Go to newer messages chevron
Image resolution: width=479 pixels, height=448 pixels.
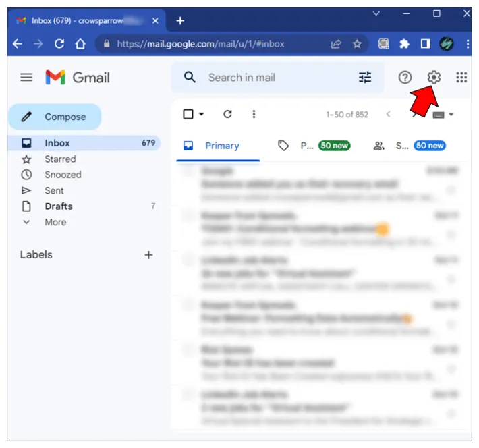[389, 114]
